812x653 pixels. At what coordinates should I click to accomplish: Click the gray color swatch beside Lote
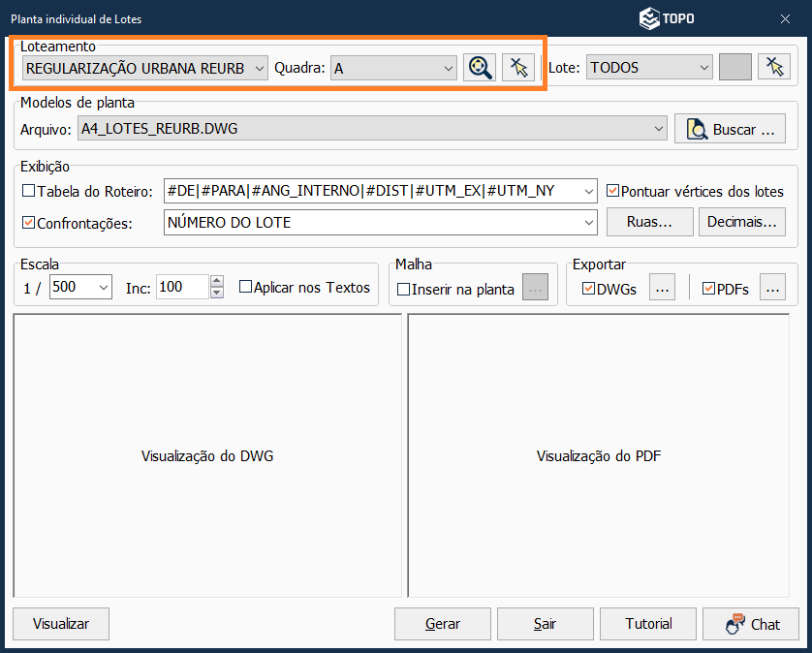point(735,67)
